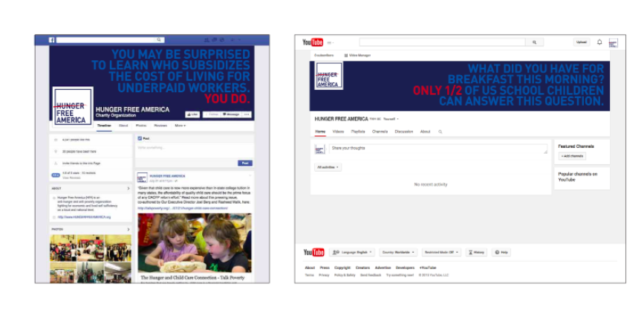This screenshot has height=336, width=644.
Task: Click the YouTube channel logo image
Action: click(x=328, y=76)
